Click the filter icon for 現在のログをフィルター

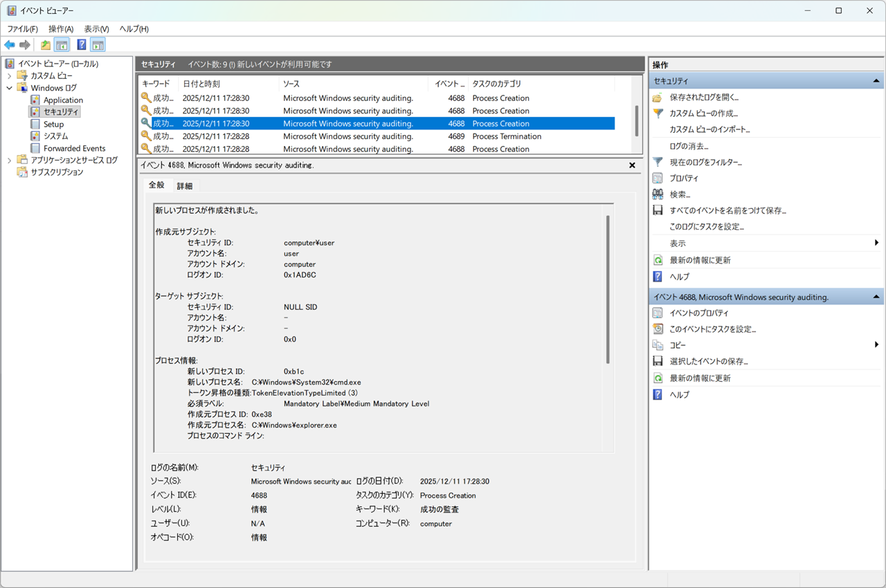coord(658,162)
